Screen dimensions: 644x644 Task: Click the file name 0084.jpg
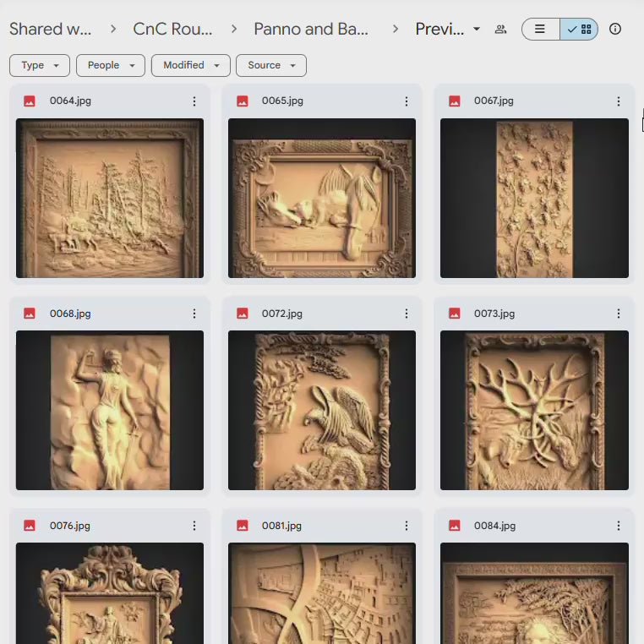click(x=494, y=526)
